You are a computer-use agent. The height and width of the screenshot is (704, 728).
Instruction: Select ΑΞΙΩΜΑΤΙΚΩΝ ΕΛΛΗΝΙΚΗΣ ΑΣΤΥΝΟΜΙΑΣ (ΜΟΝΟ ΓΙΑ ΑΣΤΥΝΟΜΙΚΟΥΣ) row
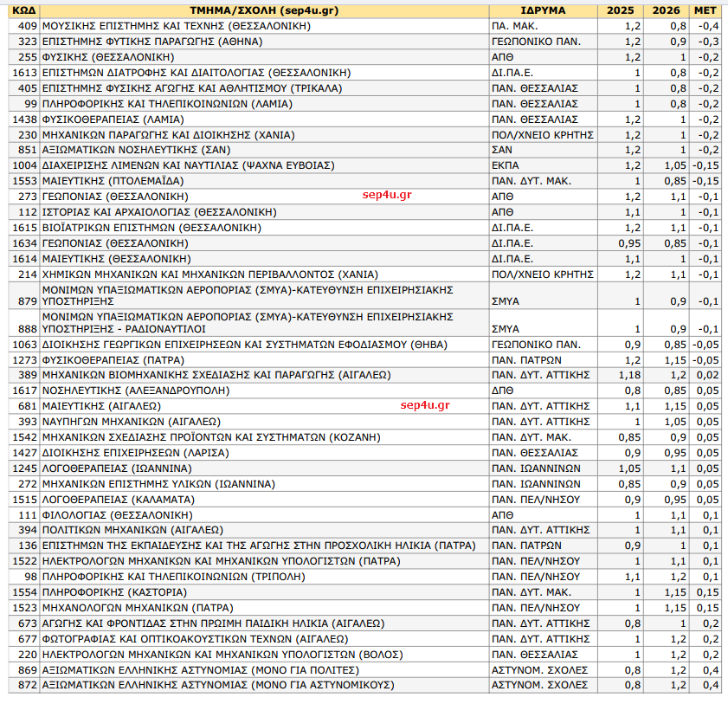coord(217,686)
